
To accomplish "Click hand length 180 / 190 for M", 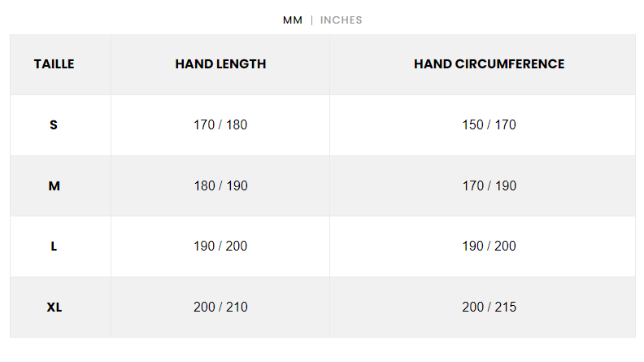I will [x=220, y=186].
